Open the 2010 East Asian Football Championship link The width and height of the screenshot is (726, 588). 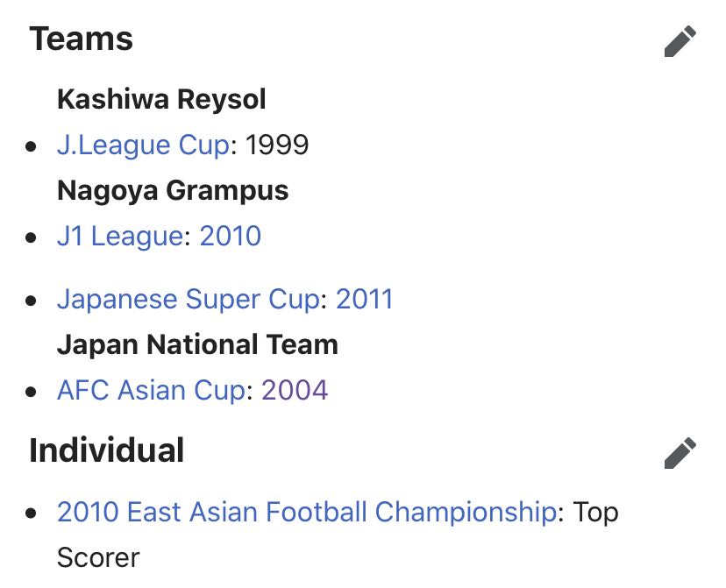(x=307, y=512)
